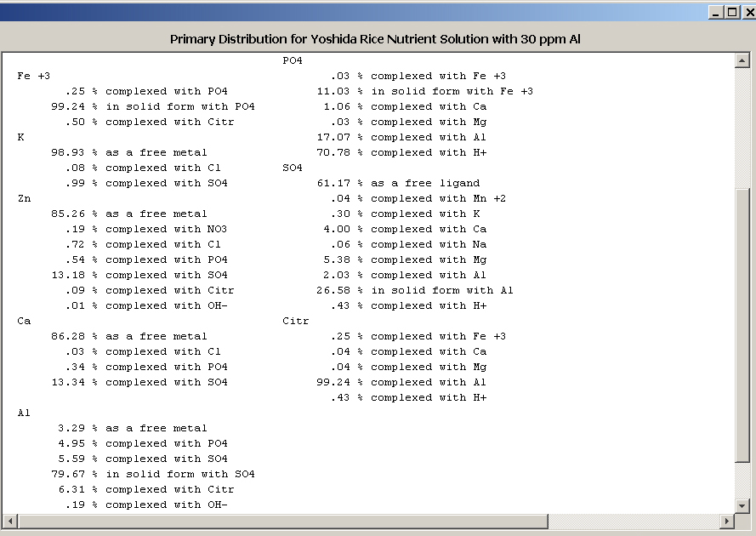
Task: Select the row '99.24 % complexed with Al'
Action: click(401, 382)
